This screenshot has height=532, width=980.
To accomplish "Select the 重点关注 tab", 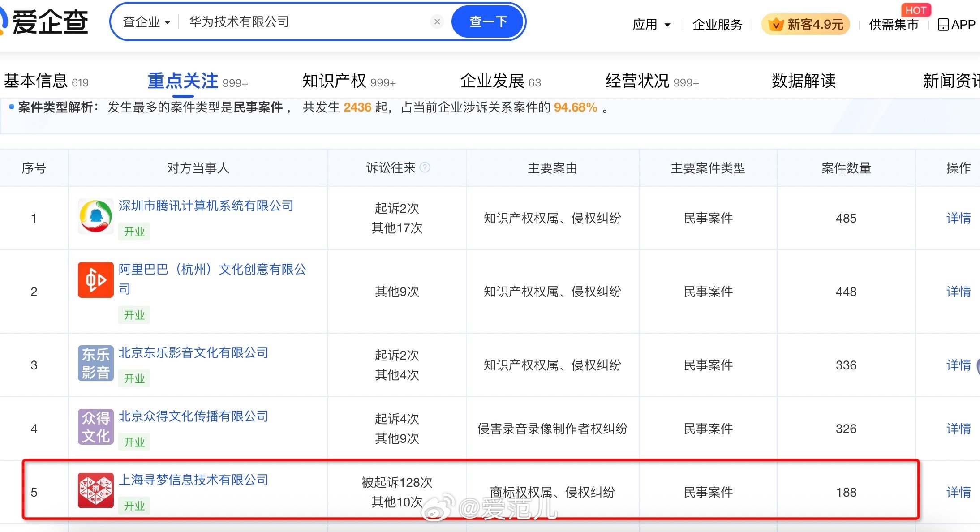I will pyautogui.click(x=198, y=81).
